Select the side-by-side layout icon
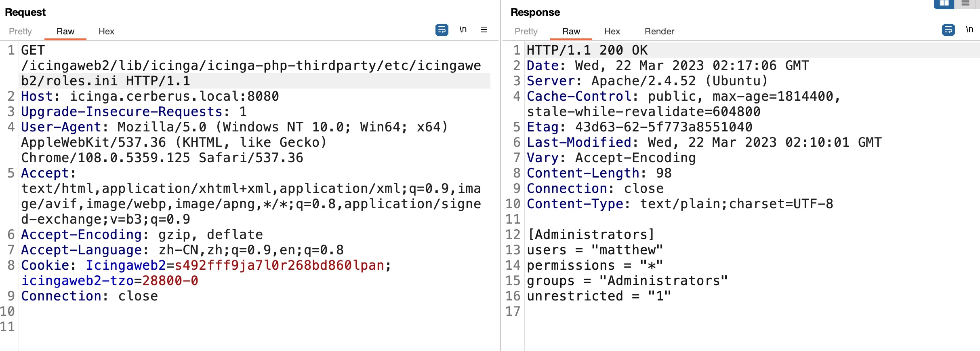The height and width of the screenshot is (351, 980). point(944,4)
